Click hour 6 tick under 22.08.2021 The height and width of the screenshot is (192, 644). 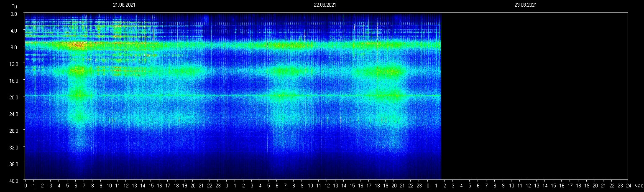pos(277,186)
